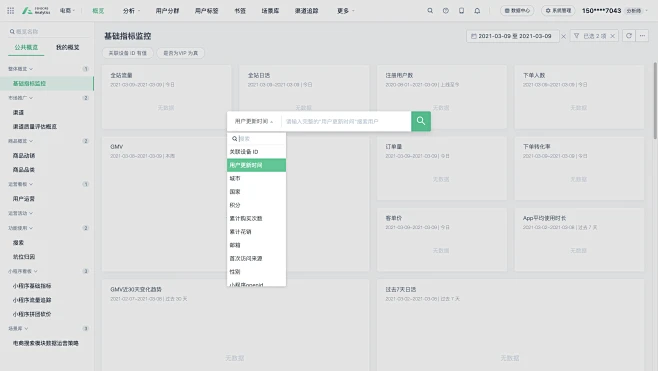This screenshot has height=371, width=658.
Task: Open the three-dot more options button
Action: (642, 36)
